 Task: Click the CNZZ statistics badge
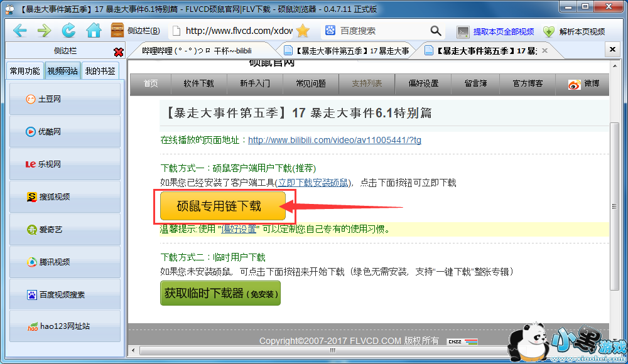click(462, 341)
